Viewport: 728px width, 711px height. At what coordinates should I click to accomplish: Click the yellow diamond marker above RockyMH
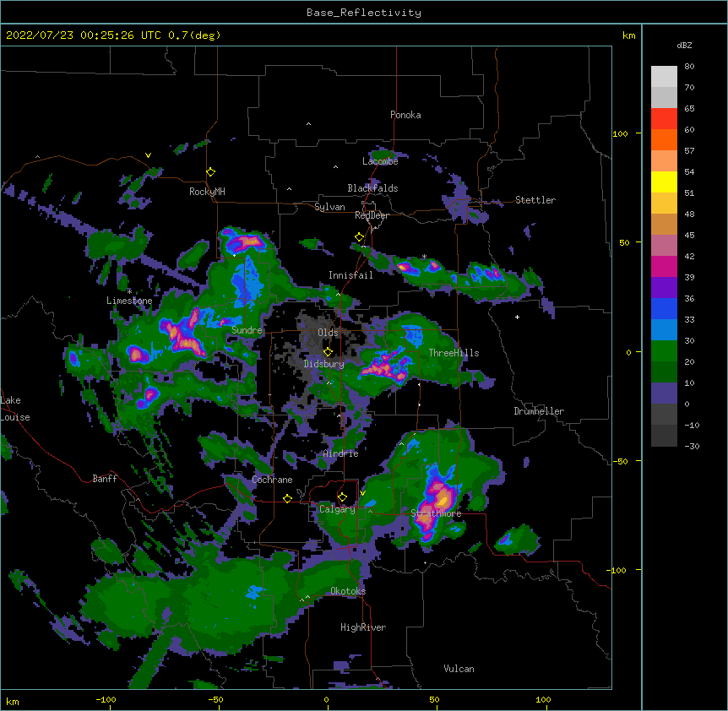coord(211,172)
